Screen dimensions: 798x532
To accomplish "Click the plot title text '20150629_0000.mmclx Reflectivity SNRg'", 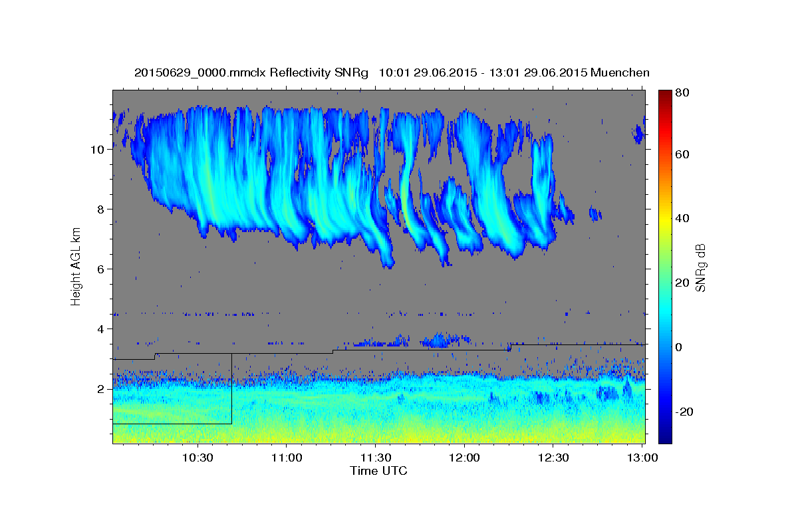I will coord(251,72).
